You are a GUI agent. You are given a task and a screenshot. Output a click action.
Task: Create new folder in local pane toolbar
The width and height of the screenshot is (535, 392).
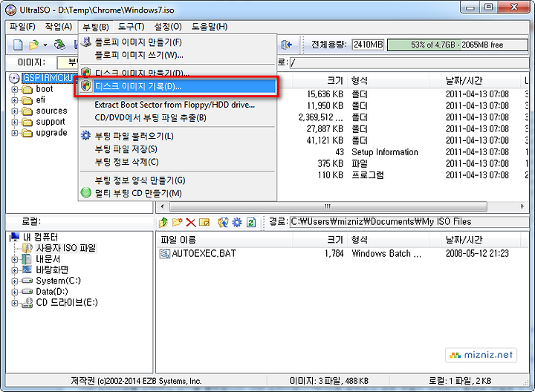(x=177, y=223)
